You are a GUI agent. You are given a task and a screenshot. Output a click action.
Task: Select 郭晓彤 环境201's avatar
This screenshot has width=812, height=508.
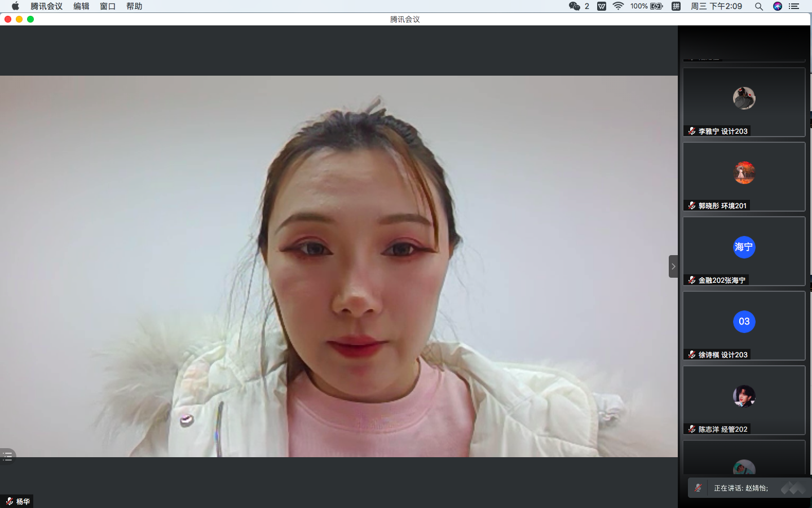744,173
